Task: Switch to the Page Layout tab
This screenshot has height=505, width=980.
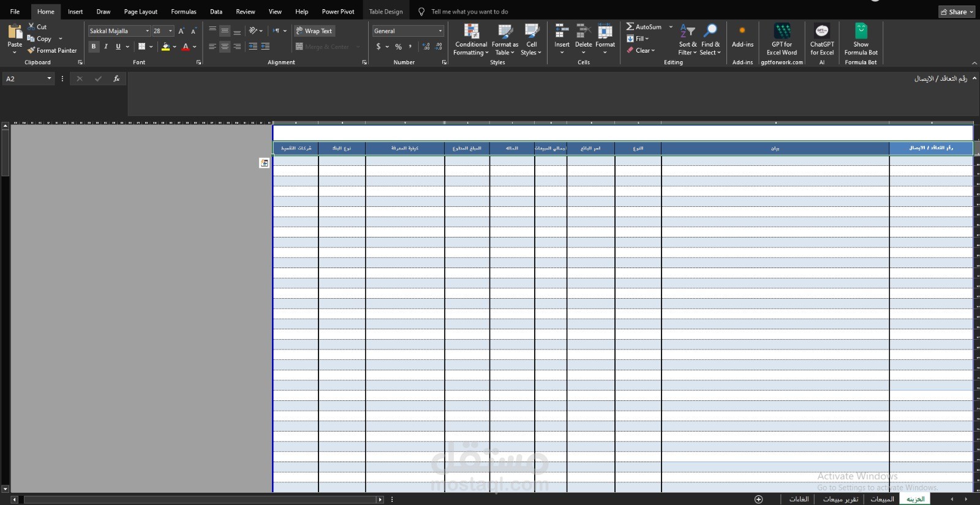Action: click(x=140, y=12)
